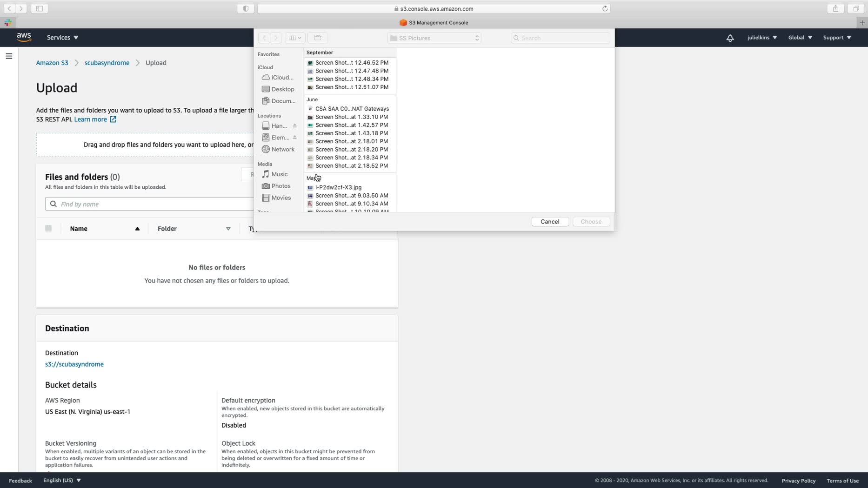Select Screen Shot 12.48.34 PM file
868x488 pixels.
click(350, 79)
